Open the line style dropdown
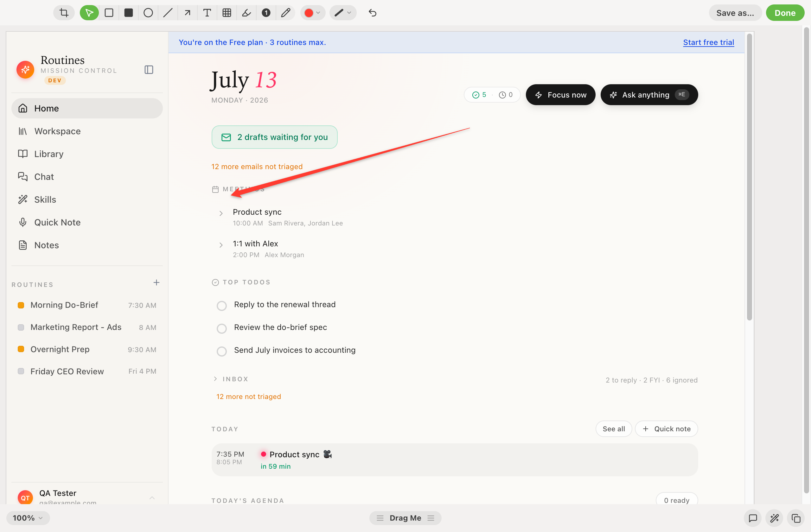The image size is (811, 532). (343, 13)
